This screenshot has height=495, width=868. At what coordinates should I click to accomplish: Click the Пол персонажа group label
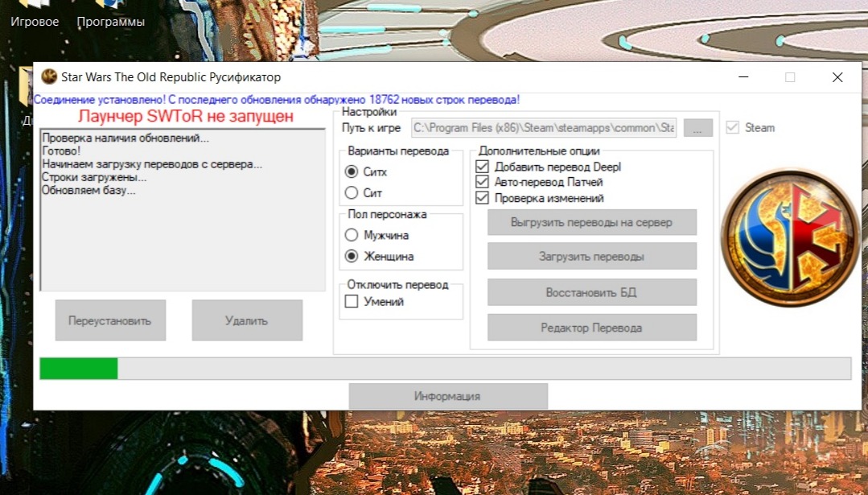point(387,214)
